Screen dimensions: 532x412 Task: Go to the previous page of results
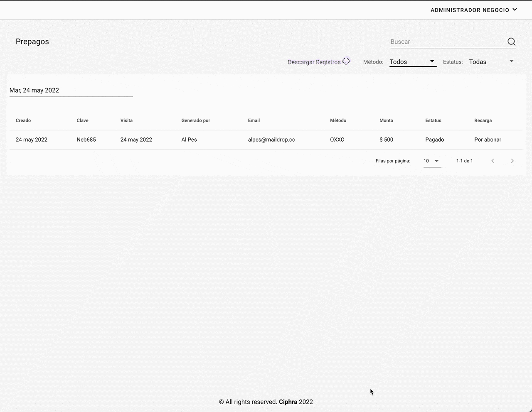[493, 161]
